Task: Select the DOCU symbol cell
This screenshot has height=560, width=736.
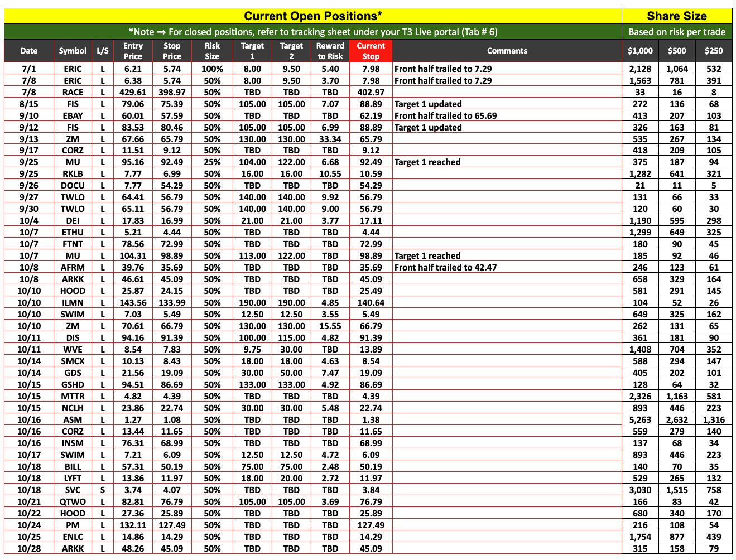Action: pyautogui.click(x=73, y=186)
